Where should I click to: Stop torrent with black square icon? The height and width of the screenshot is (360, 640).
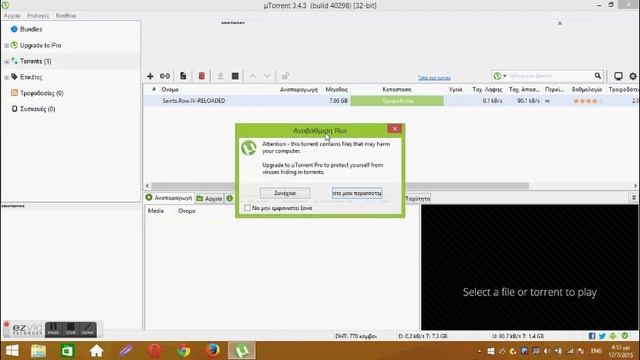(235, 76)
